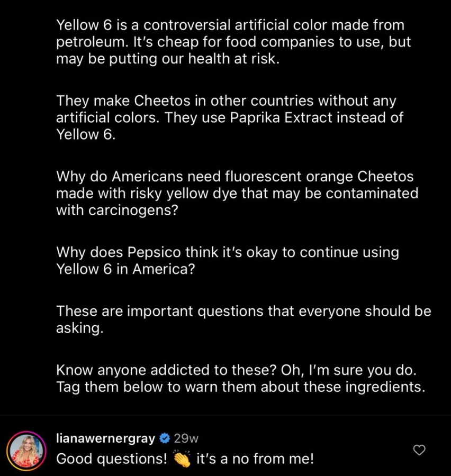Click the clapping hands emoji

click(x=182, y=458)
